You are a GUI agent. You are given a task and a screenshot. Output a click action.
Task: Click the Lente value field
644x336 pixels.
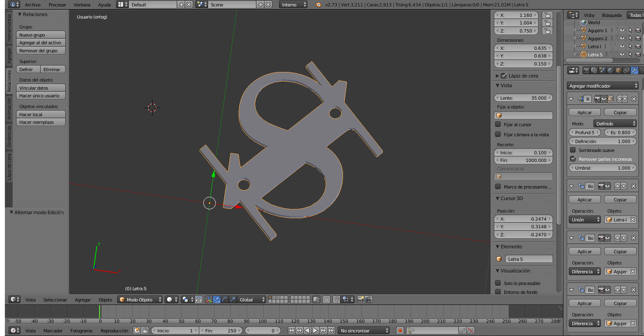[x=523, y=98]
